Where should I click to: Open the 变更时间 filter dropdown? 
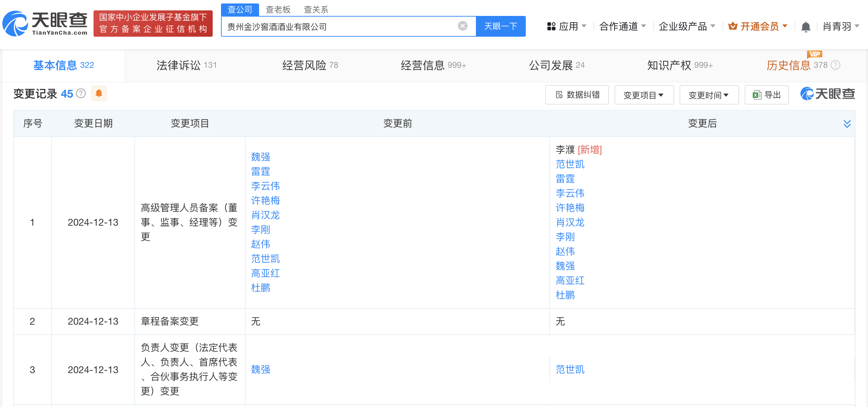[709, 95]
